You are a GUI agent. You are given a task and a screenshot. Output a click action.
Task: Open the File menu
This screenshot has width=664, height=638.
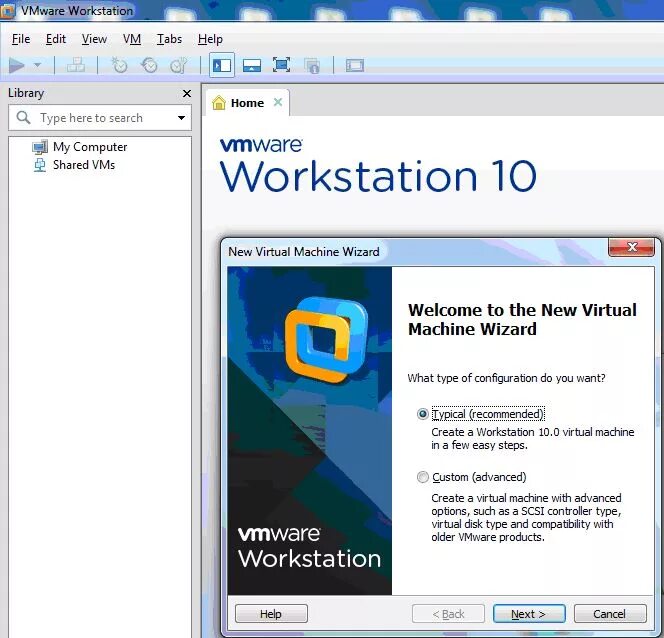[x=21, y=39]
